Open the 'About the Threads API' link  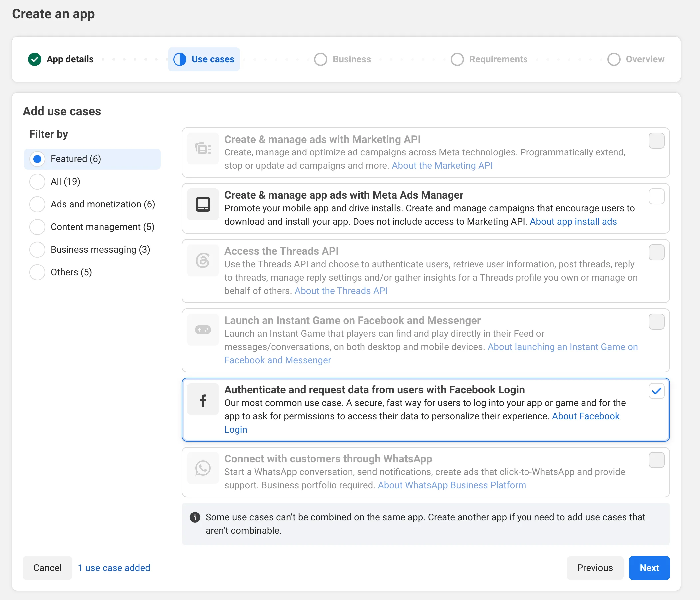(x=341, y=291)
